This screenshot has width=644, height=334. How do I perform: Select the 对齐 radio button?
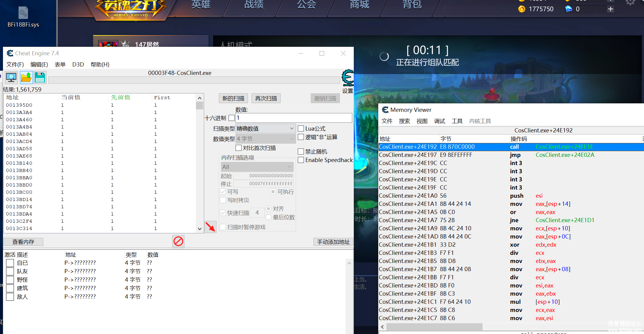(268, 209)
